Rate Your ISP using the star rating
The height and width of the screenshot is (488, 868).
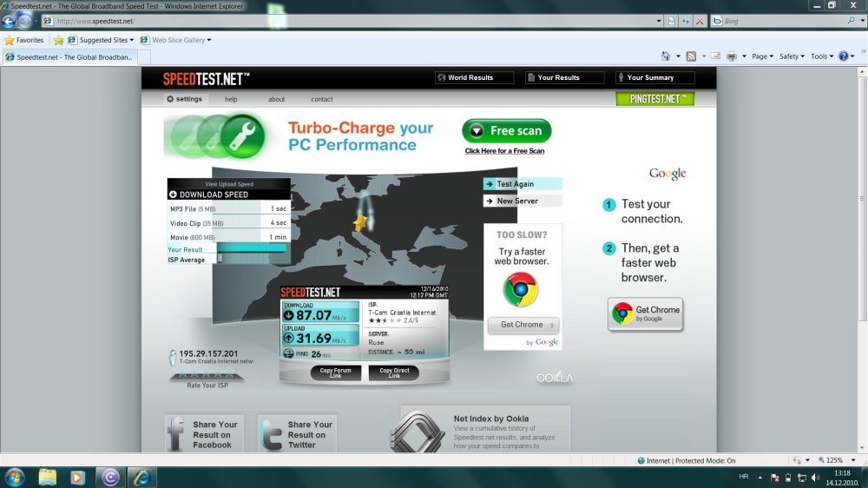(x=206, y=373)
